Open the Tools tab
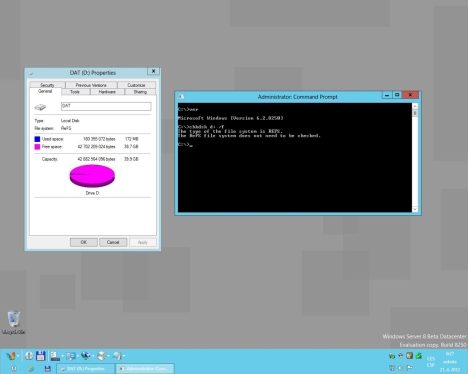Screen dimensions: 468x374 pos(75,92)
